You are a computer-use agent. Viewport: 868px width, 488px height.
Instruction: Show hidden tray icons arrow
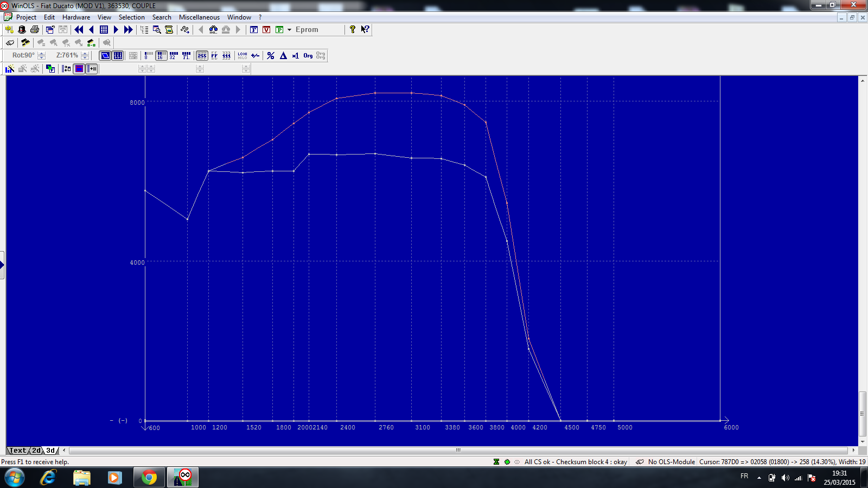point(759,478)
